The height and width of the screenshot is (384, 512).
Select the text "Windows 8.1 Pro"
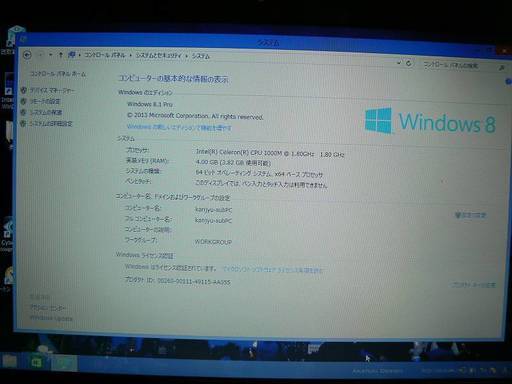150,104
